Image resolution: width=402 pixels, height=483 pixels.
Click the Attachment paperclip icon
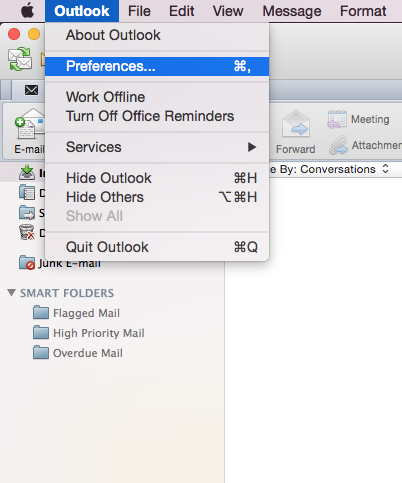pyautogui.click(x=338, y=145)
